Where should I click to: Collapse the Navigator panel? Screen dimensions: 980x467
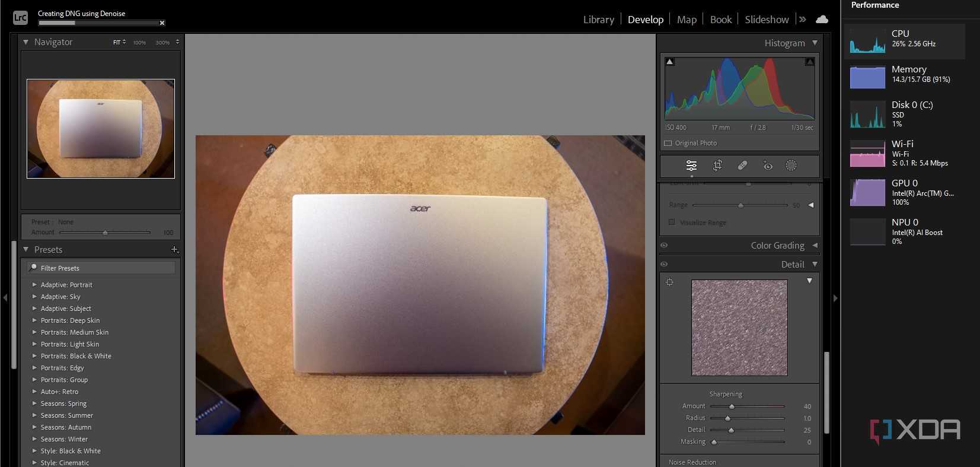25,42
